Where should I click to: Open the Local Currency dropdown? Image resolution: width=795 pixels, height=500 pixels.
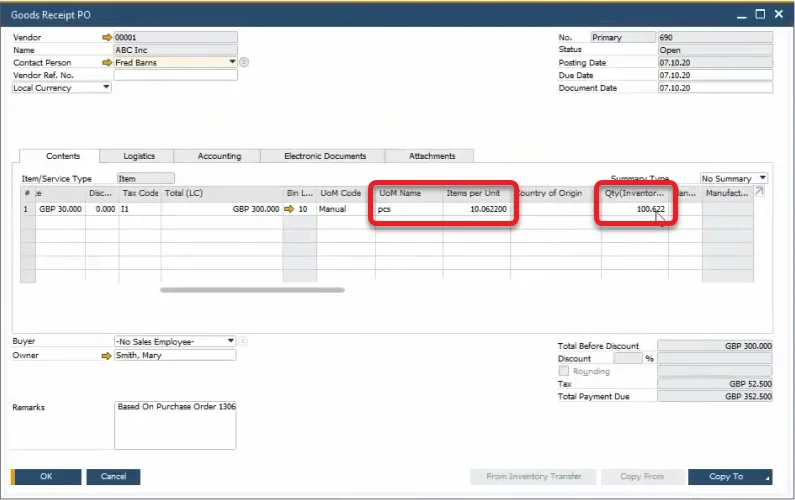click(106, 87)
